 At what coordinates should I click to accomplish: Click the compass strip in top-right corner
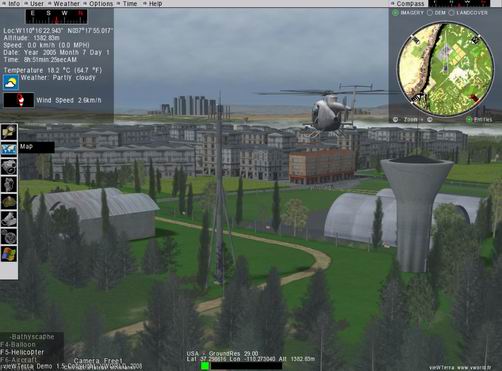(x=459, y=3)
